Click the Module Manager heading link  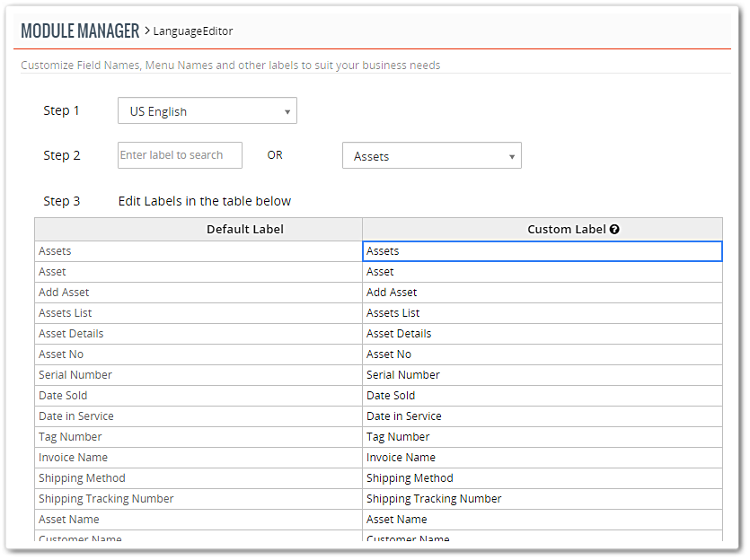80,31
